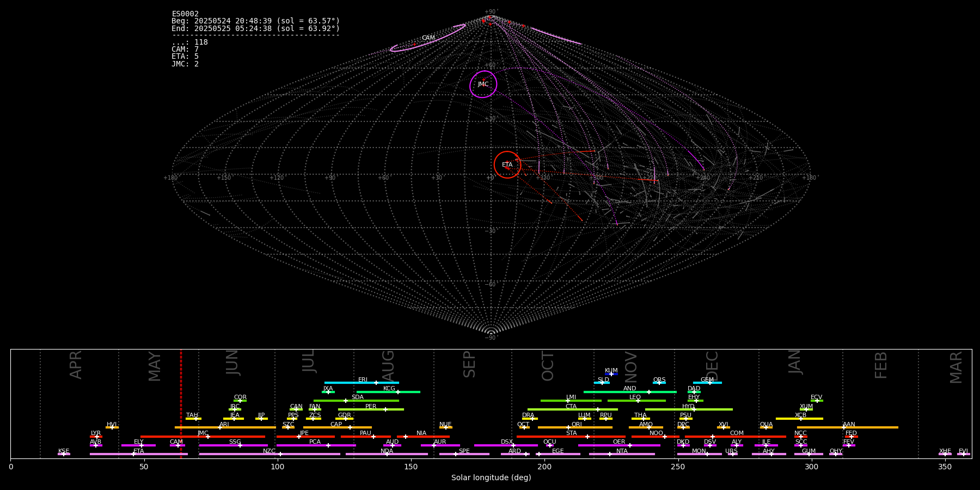Click the DRA shower bar in timeline
The width and height of the screenshot is (980, 490).
(x=530, y=419)
